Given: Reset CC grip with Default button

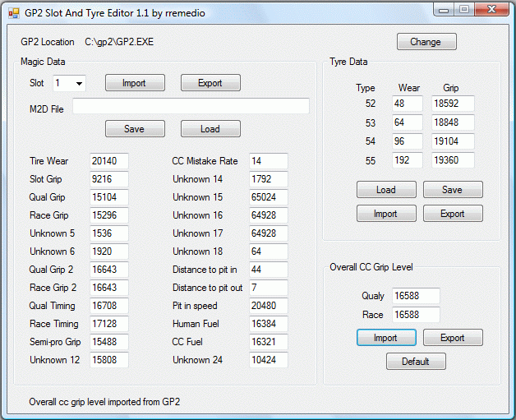Looking at the screenshot, I should coord(416,362).
